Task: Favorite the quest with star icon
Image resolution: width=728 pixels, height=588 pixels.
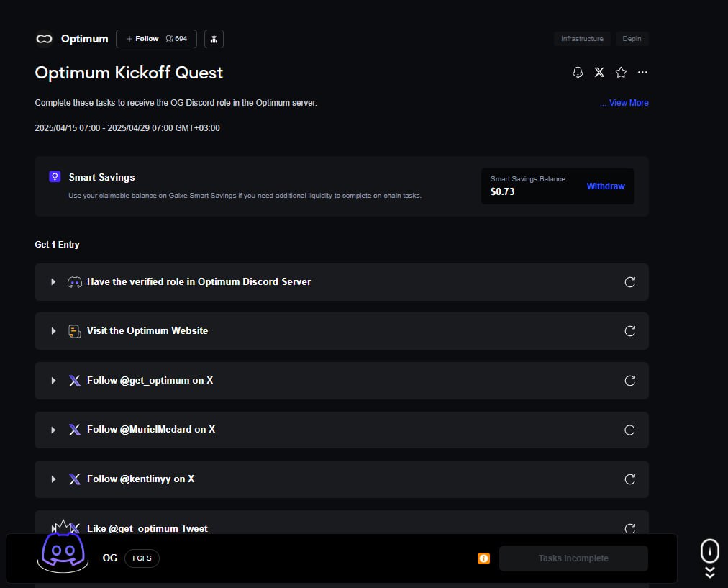Action: [x=621, y=73]
